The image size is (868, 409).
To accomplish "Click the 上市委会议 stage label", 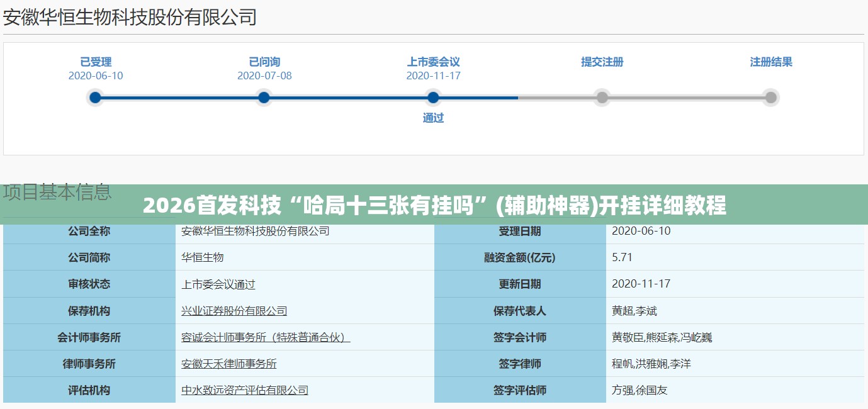I will click(x=433, y=62).
